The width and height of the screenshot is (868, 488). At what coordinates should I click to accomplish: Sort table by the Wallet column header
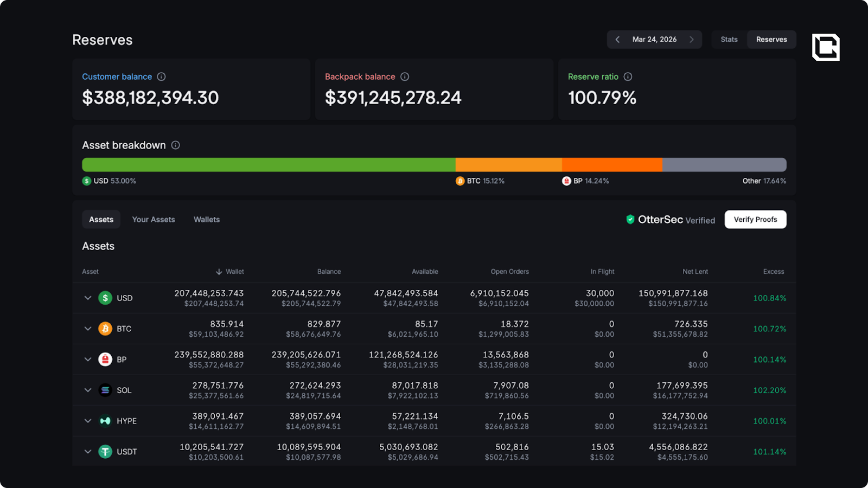(x=230, y=272)
